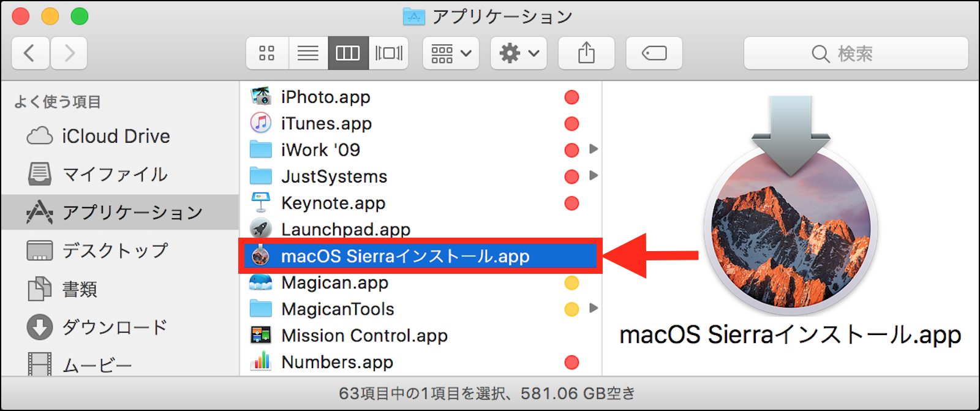Select the macOS Sierraインストール.app list icon

click(261, 255)
